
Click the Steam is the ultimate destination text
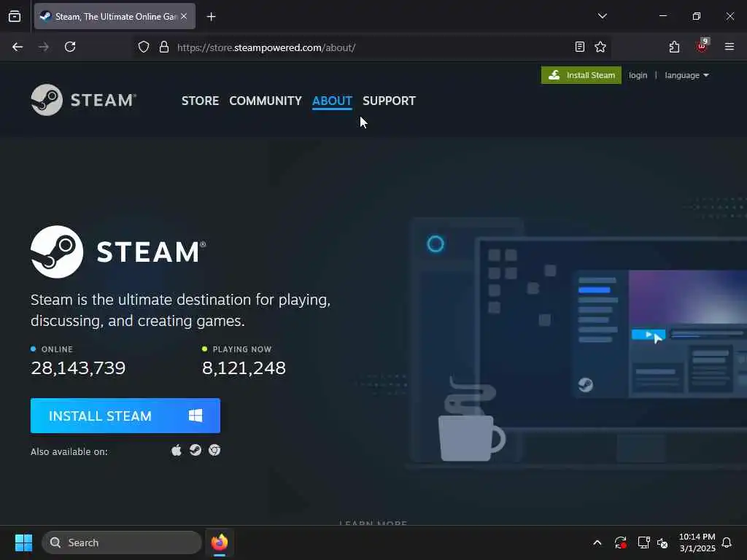(x=181, y=310)
